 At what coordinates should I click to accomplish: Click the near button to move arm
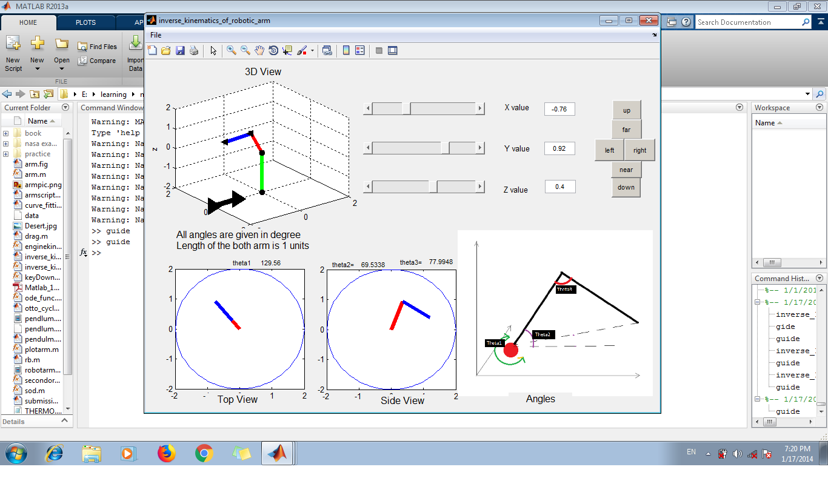626,170
